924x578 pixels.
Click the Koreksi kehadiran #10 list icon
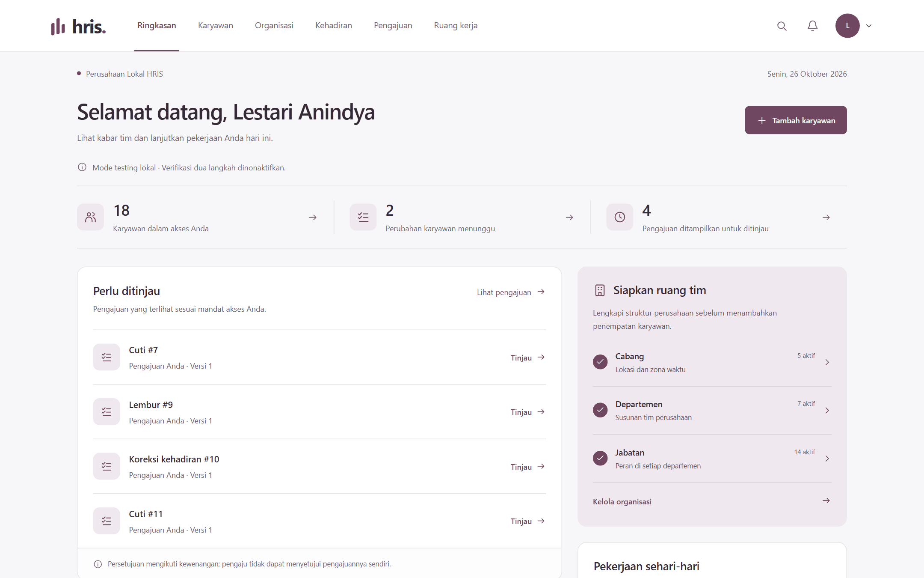(x=107, y=466)
